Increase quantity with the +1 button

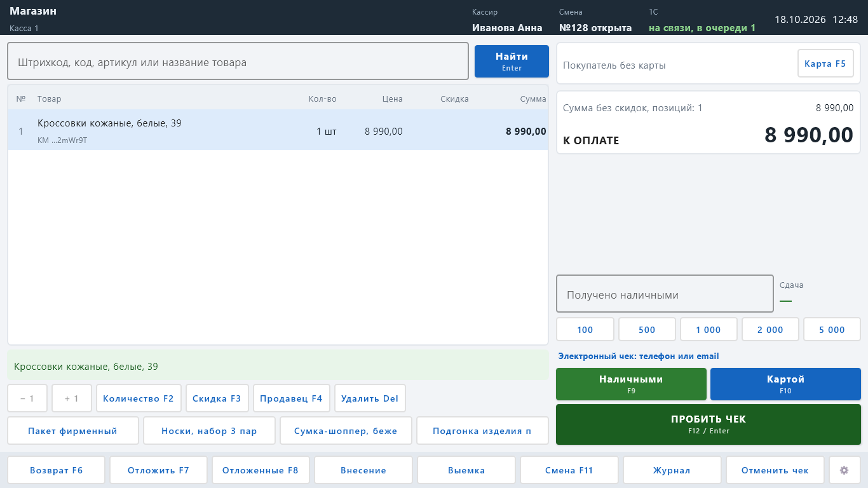72,398
